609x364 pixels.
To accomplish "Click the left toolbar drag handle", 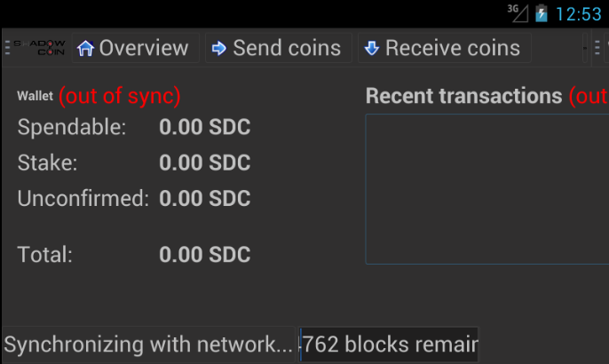I will pyautogui.click(x=7, y=48).
